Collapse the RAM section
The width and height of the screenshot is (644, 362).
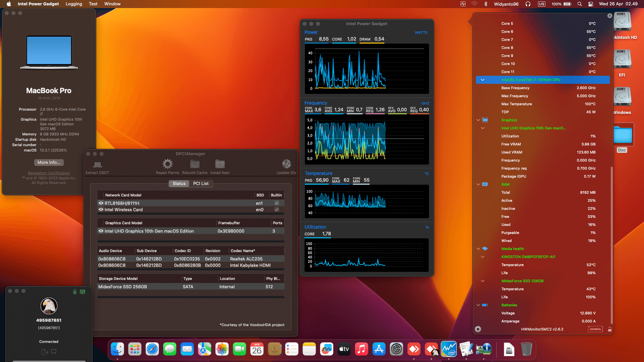click(x=478, y=184)
